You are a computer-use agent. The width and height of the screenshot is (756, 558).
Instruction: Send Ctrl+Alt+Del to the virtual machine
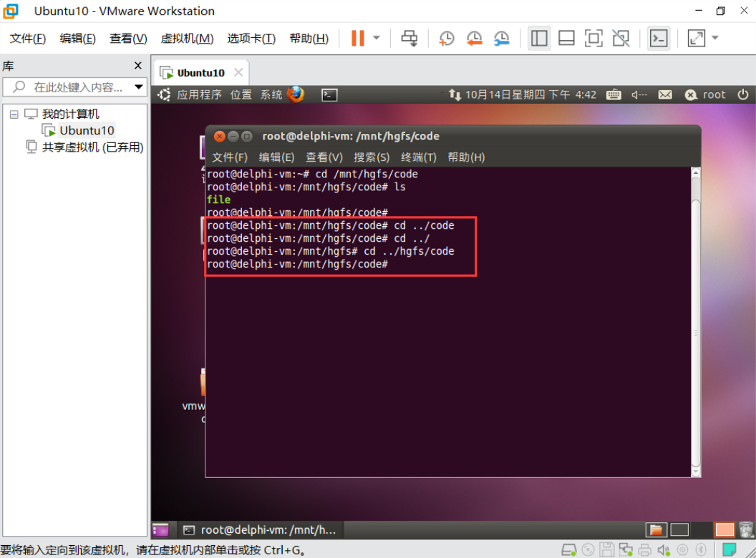point(409,38)
